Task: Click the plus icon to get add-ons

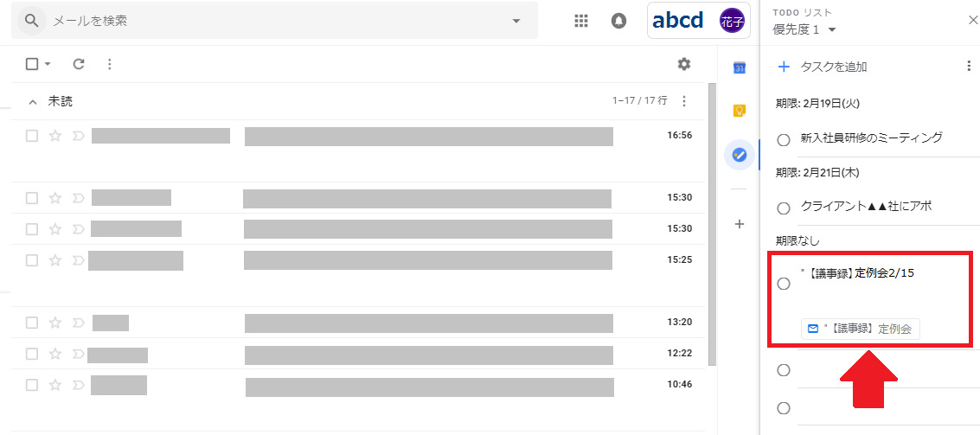Action: [x=739, y=224]
